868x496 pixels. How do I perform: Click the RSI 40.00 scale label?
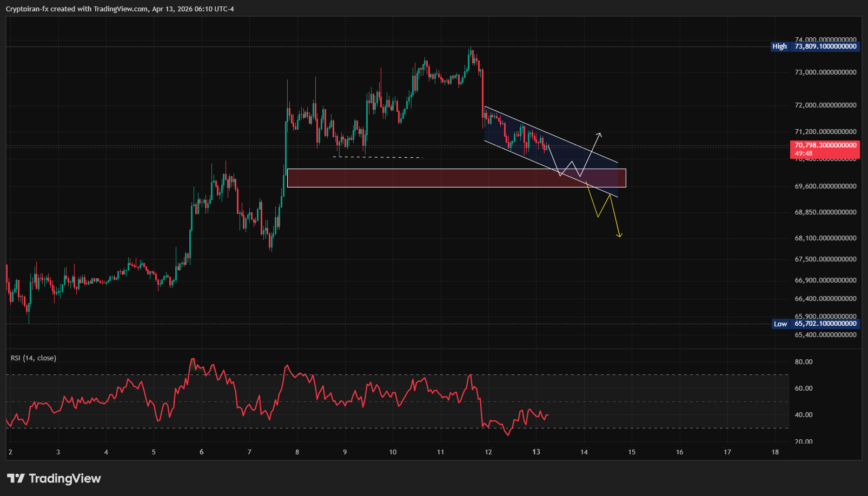tap(803, 415)
